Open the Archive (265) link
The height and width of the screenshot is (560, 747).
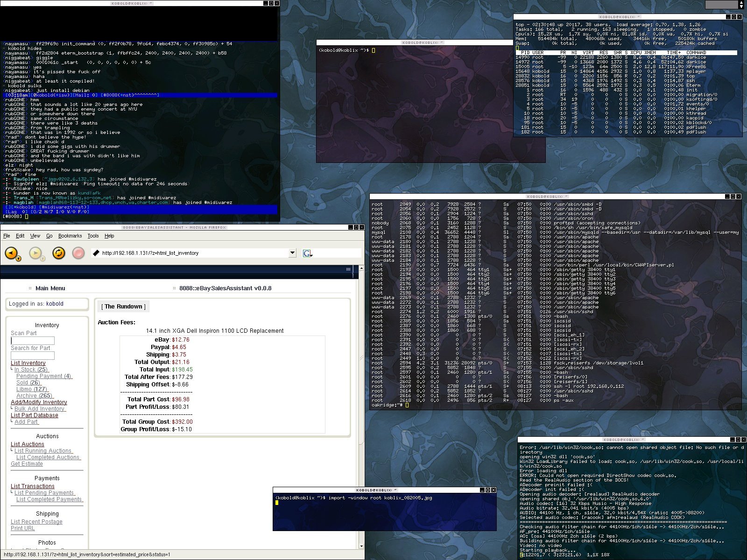pyautogui.click(x=35, y=396)
